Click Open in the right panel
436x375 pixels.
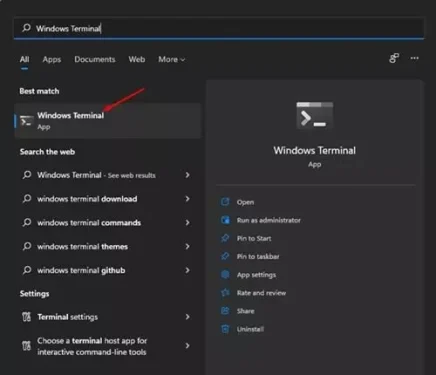click(x=245, y=202)
